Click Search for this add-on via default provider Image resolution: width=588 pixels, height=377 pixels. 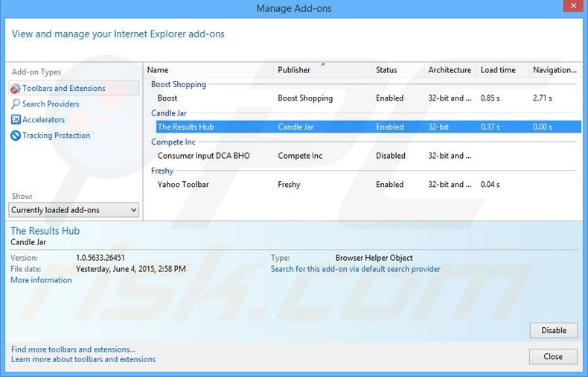pyautogui.click(x=356, y=269)
